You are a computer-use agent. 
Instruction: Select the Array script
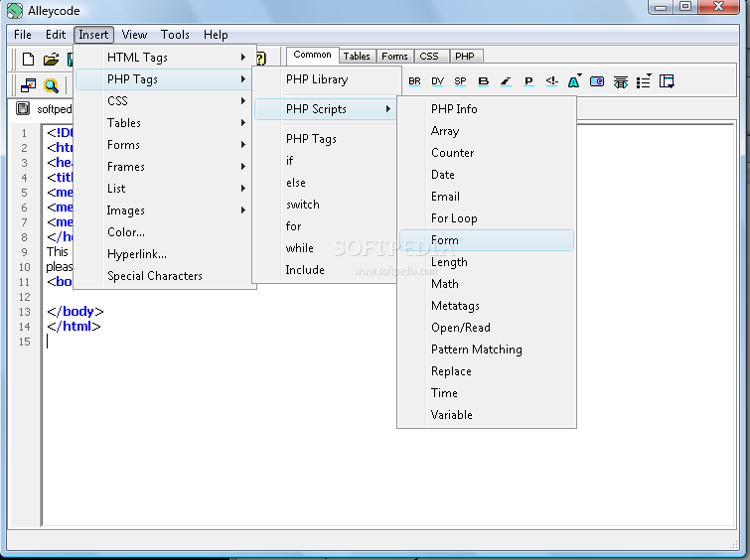[487, 131]
